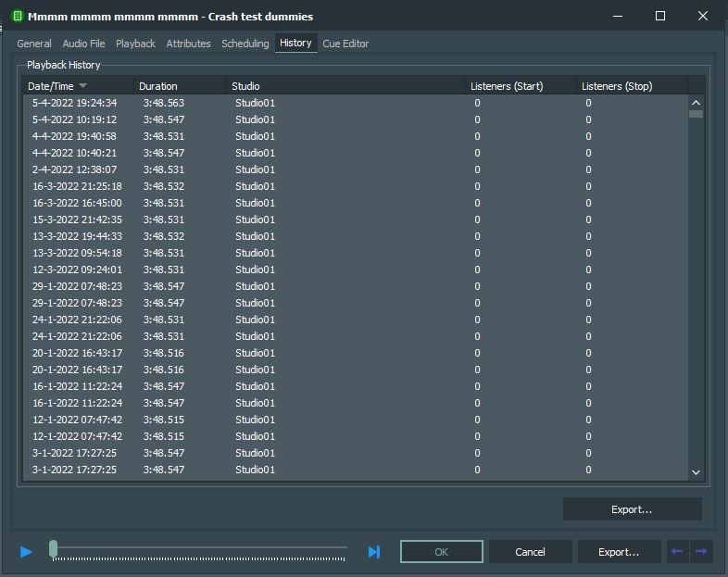This screenshot has width=728, height=577.
Task: Click the skip-to-end playback icon
Action: click(x=373, y=552)
